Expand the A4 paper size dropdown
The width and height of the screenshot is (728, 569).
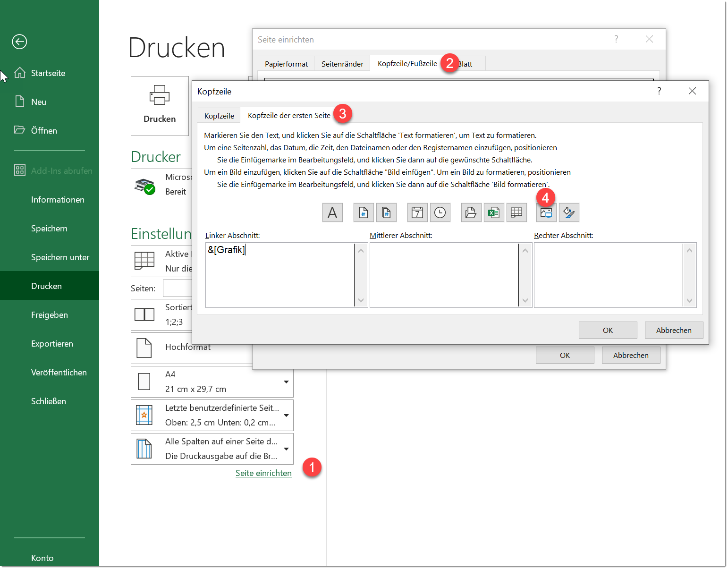pos(286,382)
